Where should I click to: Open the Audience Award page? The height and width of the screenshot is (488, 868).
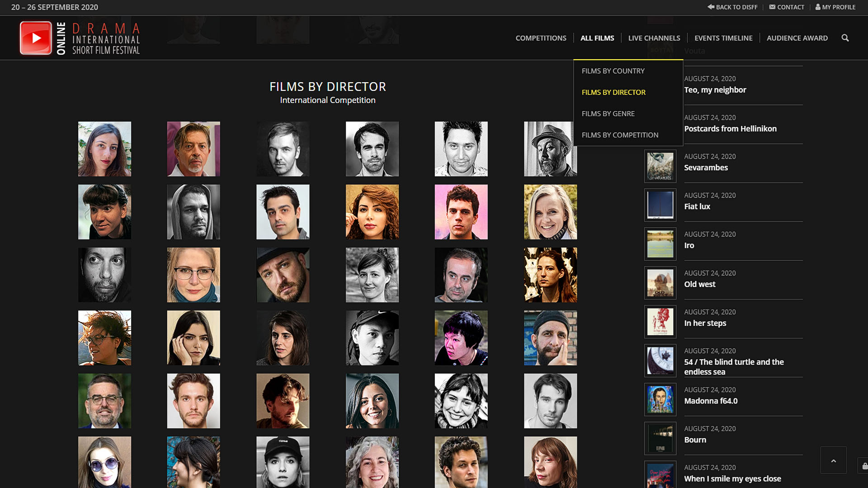point(797,38)
